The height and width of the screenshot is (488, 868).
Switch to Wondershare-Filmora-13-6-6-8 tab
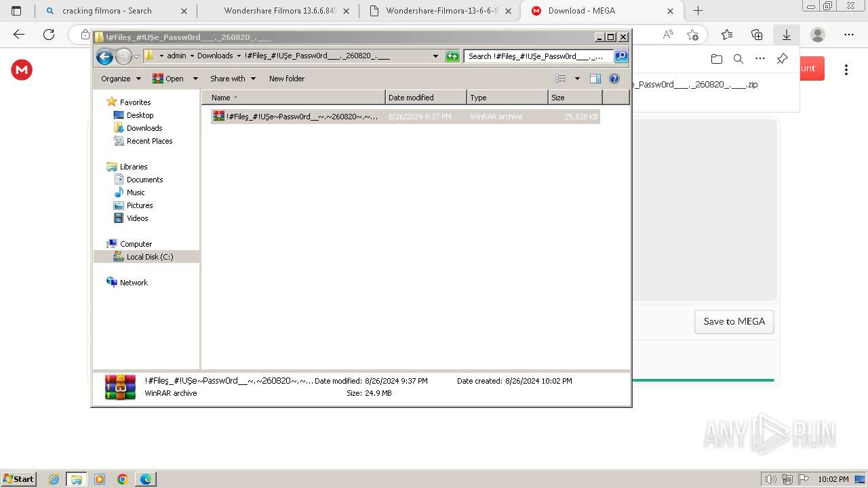[439, 11]
